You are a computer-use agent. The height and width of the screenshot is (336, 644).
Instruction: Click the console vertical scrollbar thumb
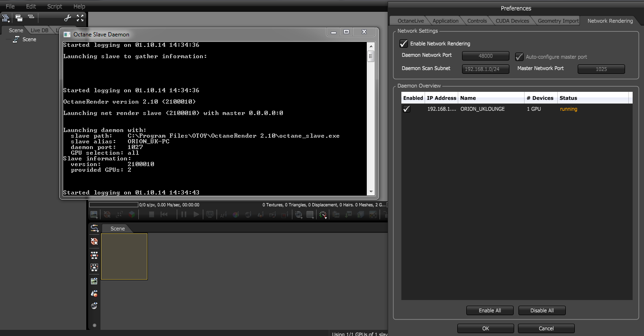pyautogui.click(x=371, y=57)
